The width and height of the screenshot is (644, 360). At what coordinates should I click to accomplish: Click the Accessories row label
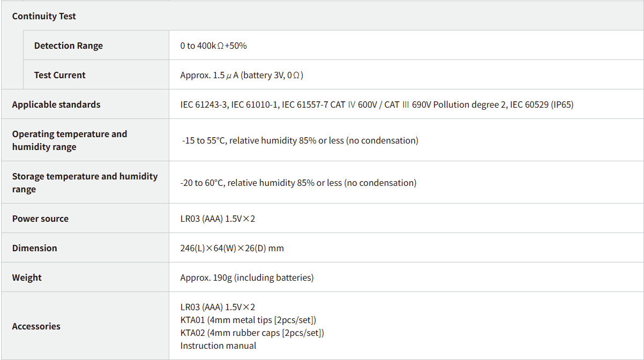pos(36,326)
